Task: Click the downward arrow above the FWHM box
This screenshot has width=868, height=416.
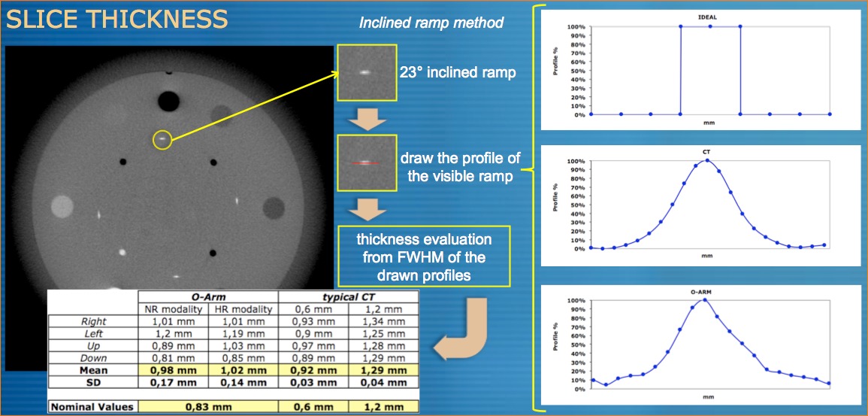Action: 365,206
